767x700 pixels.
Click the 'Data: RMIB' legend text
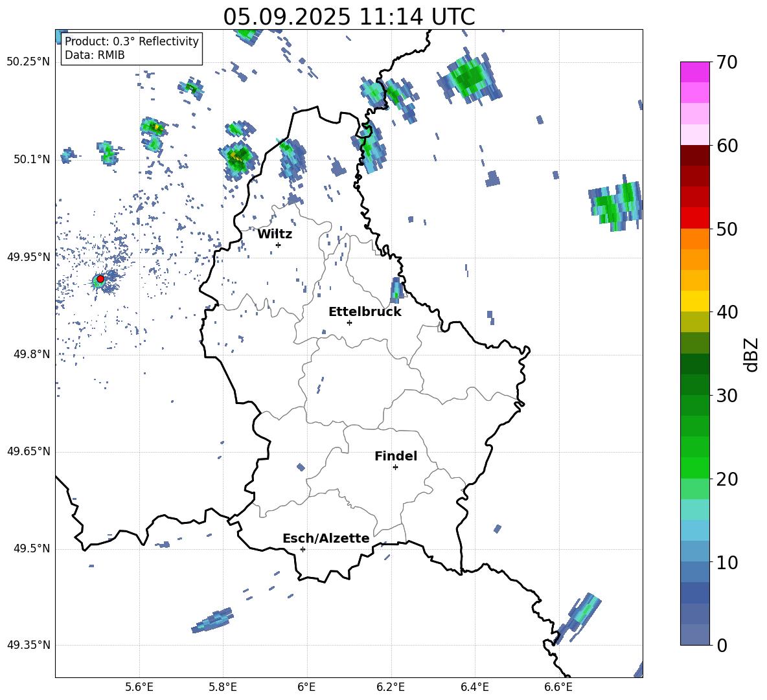coord(95,55)
